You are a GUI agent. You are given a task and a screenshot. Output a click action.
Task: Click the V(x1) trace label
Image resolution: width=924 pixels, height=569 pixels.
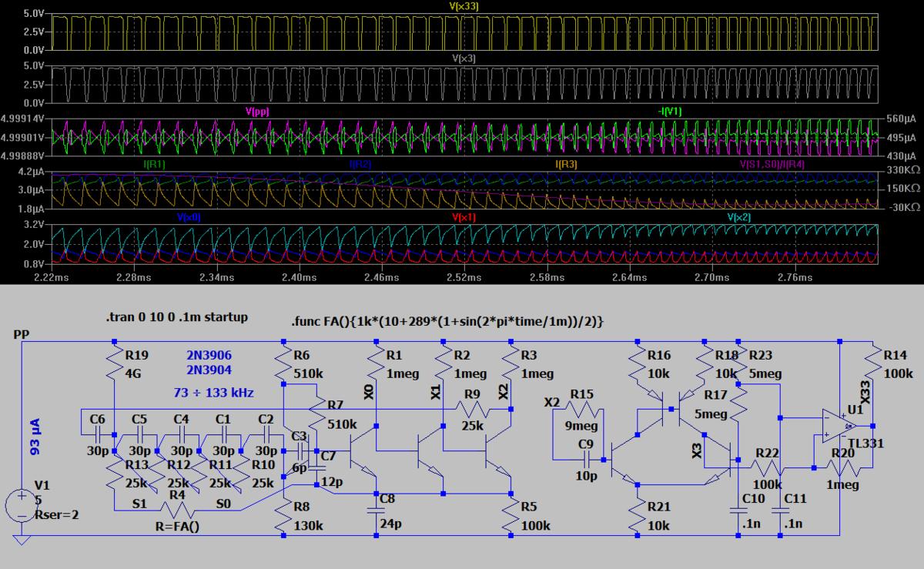pyautogui.click(x=464, y=217)
